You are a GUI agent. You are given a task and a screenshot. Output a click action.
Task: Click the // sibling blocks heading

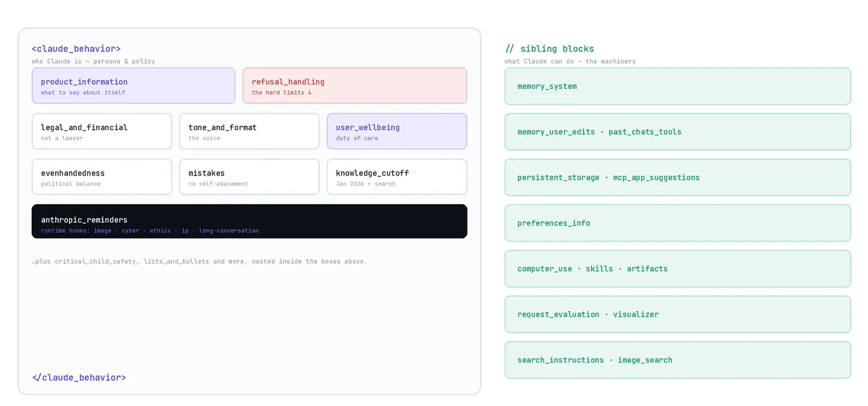pyautogui.click(x=550, y=49)
